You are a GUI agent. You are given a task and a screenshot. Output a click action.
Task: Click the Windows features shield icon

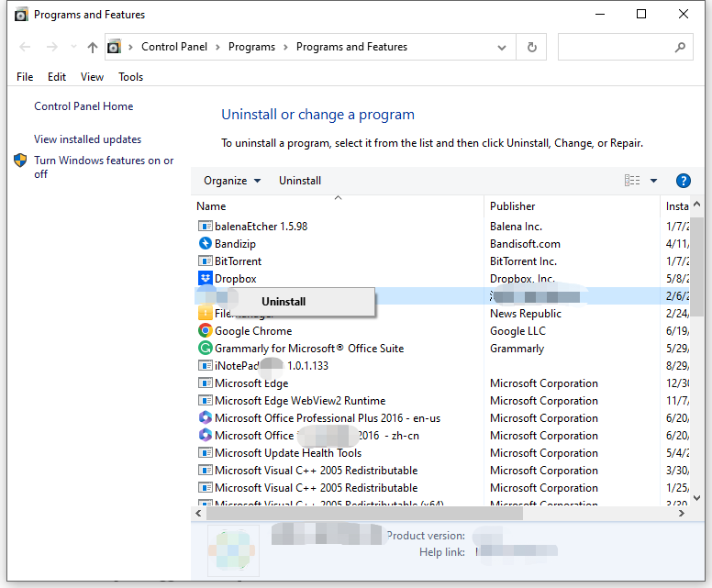pos(20,161)
